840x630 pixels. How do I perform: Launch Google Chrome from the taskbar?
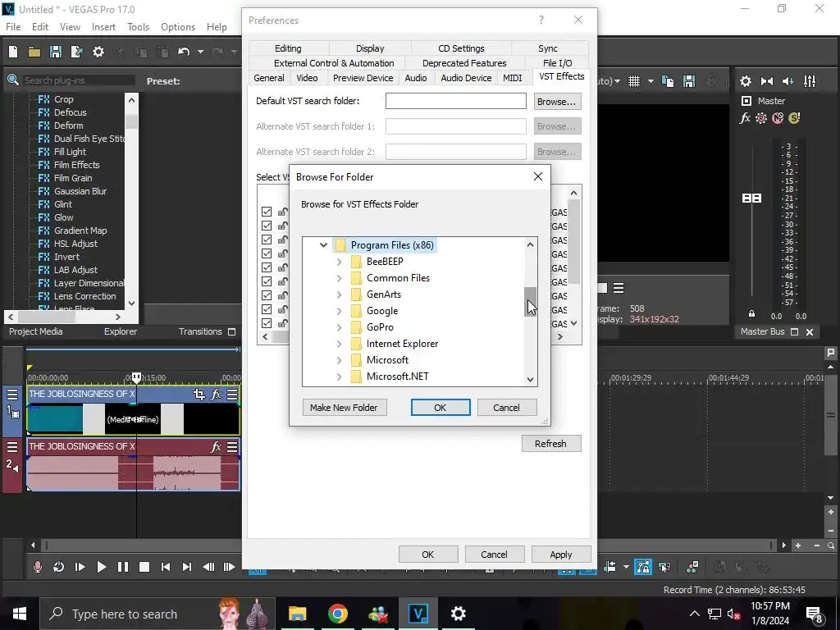337,614
